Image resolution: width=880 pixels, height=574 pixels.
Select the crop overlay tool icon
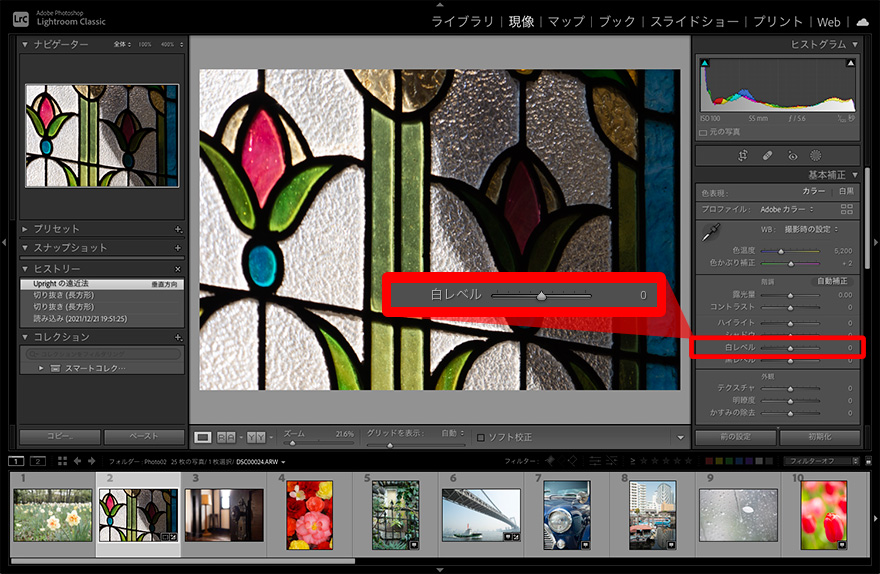pyautogui.click(x=743, y=156)
